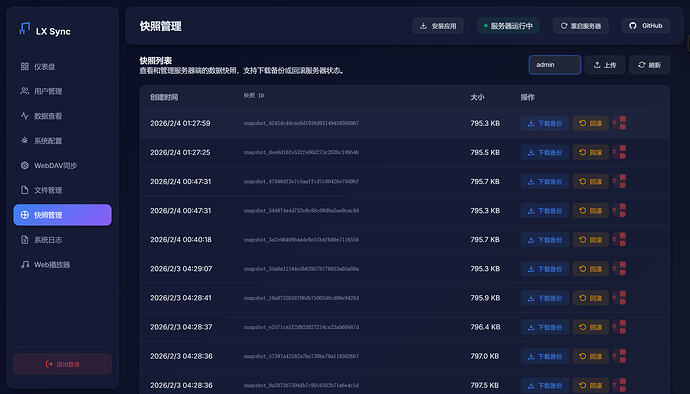The image size is (690, 394).
Task: Delete the 2026/2/4 01:27:59 snapshot
Action: [x=619, y=123]
